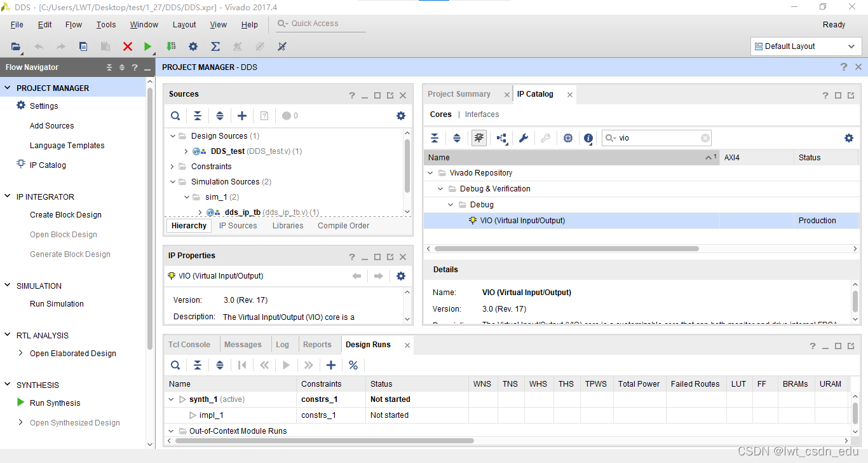
Task: Collapse the synth_1 run row
Action: [x=171, y=399]
